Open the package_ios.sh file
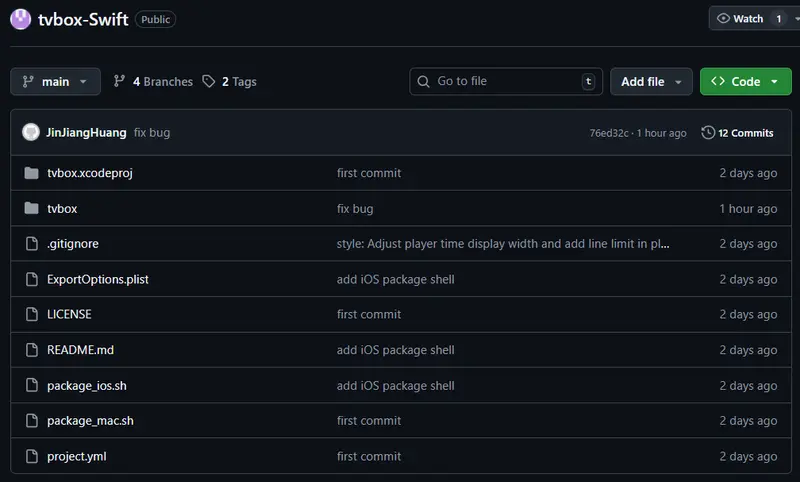Viewport: 800px width, 482px height. (87, 386)
